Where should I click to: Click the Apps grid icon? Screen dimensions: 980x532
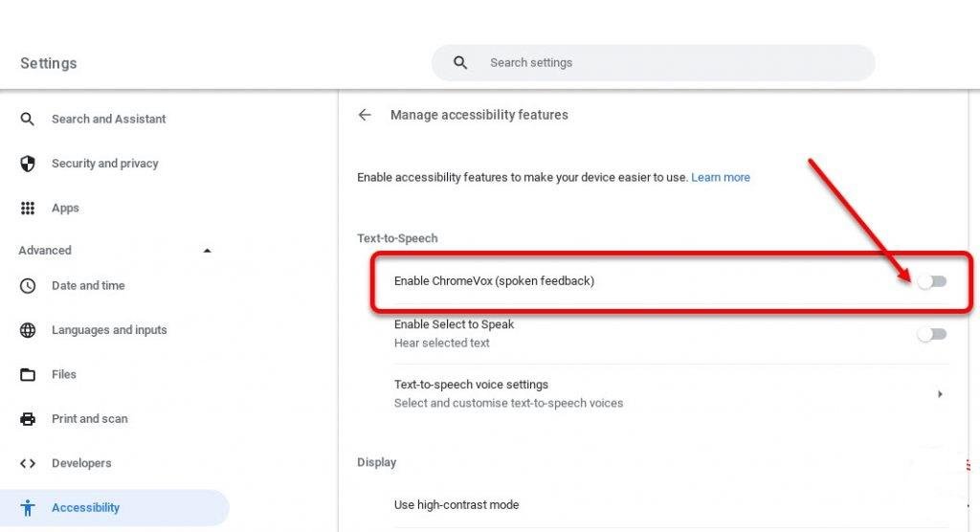pyautogui.click(x=28, y=208)
